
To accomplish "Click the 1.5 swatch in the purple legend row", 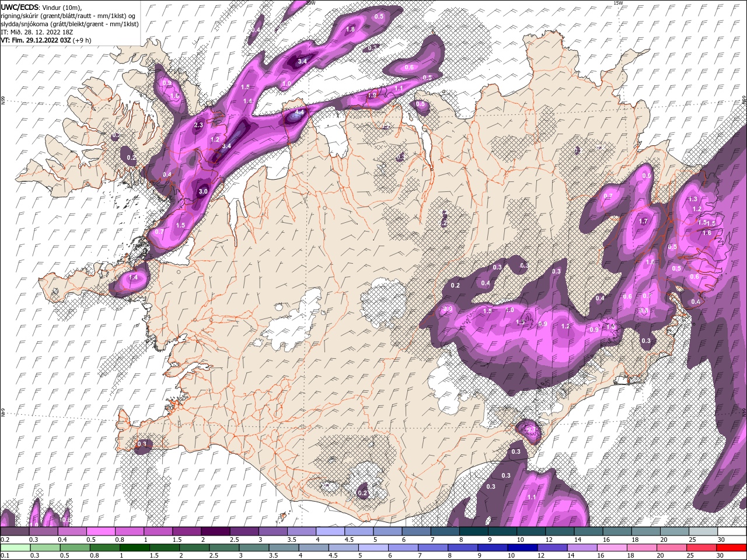I will click(187, 531).
